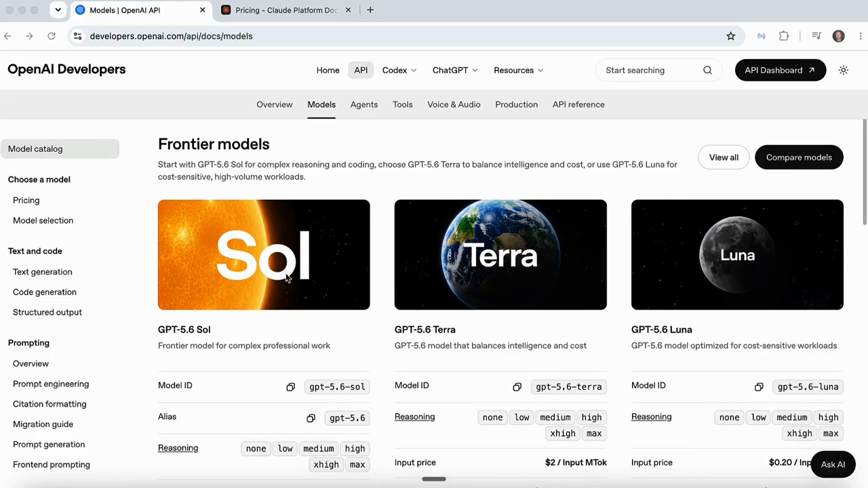The width and height of the screenshot is (868, 488).
Task: Select API in the top navigation
Action: point(361,70)
